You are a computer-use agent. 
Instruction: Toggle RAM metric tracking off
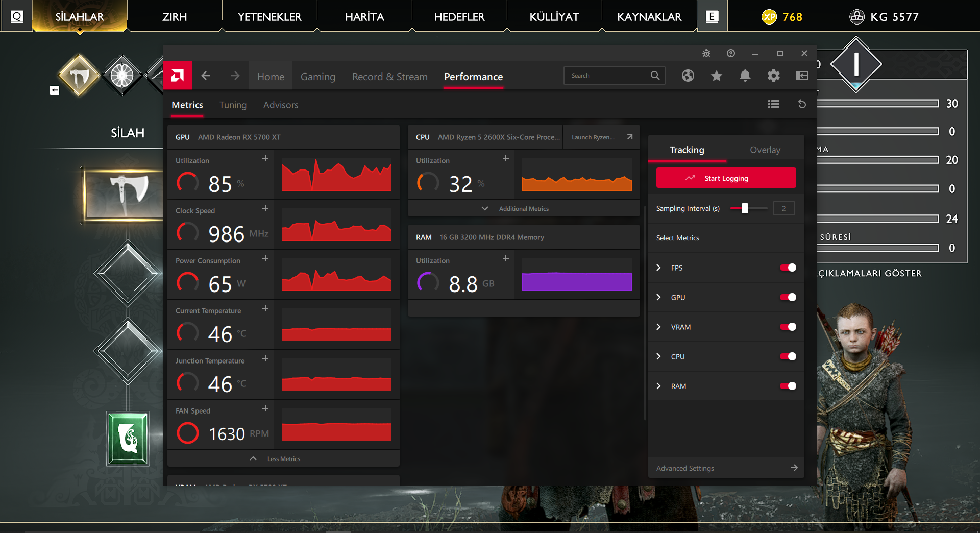(788, 386)
